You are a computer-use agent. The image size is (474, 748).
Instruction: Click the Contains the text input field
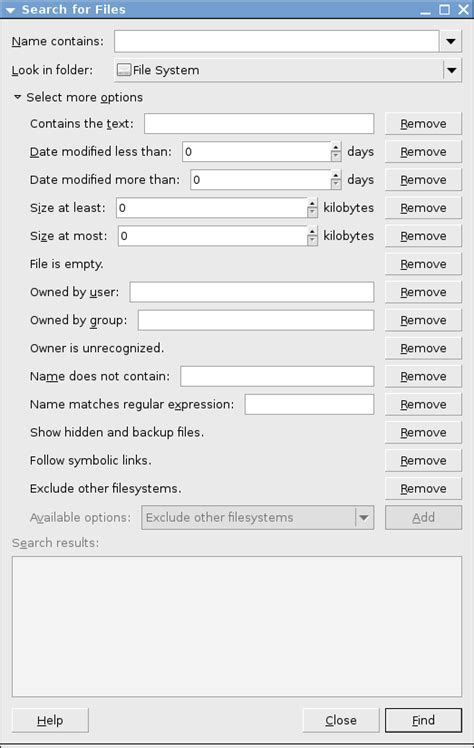click(259, 124)
